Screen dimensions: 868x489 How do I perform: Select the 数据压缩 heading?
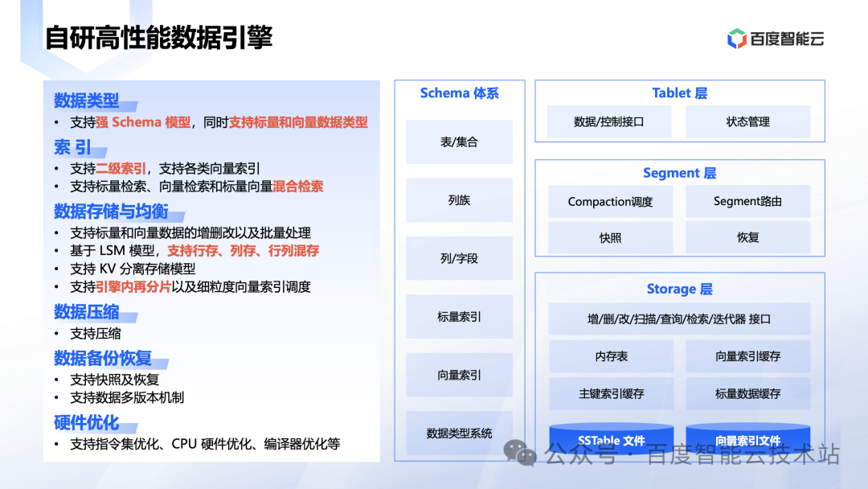[x=86, y=312]
